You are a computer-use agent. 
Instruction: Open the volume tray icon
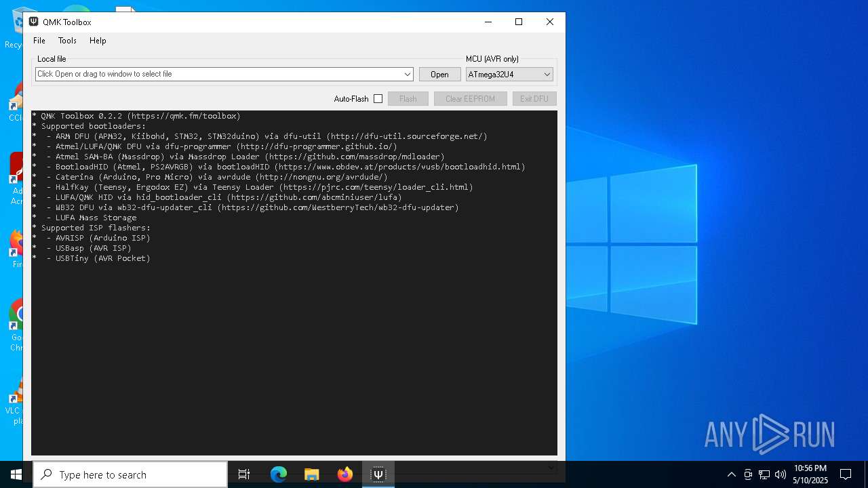781,474
